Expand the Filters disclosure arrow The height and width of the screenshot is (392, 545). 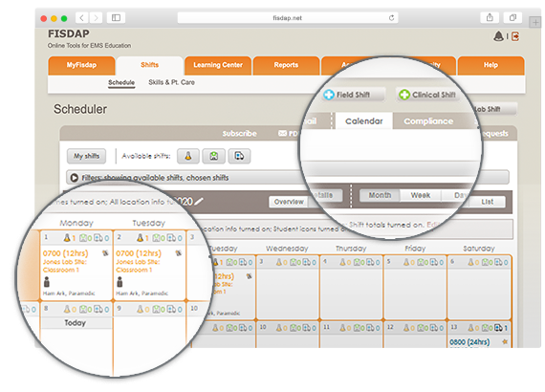[74, 178]
